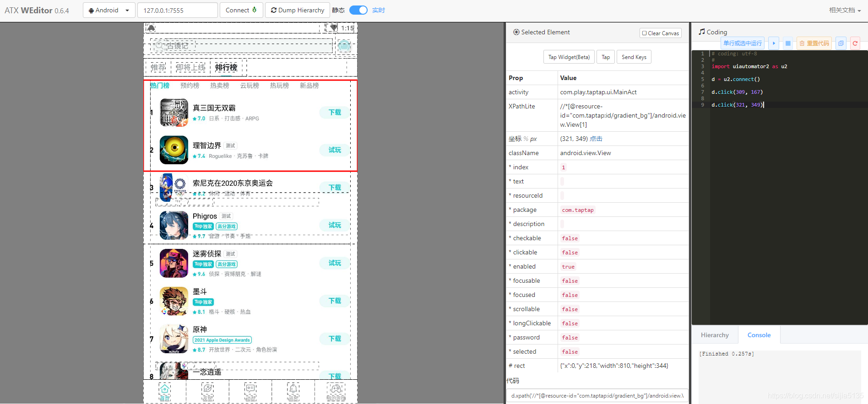868x404 pixels.
Task: Click the device address input field
Action: click(x=178, y=10)
